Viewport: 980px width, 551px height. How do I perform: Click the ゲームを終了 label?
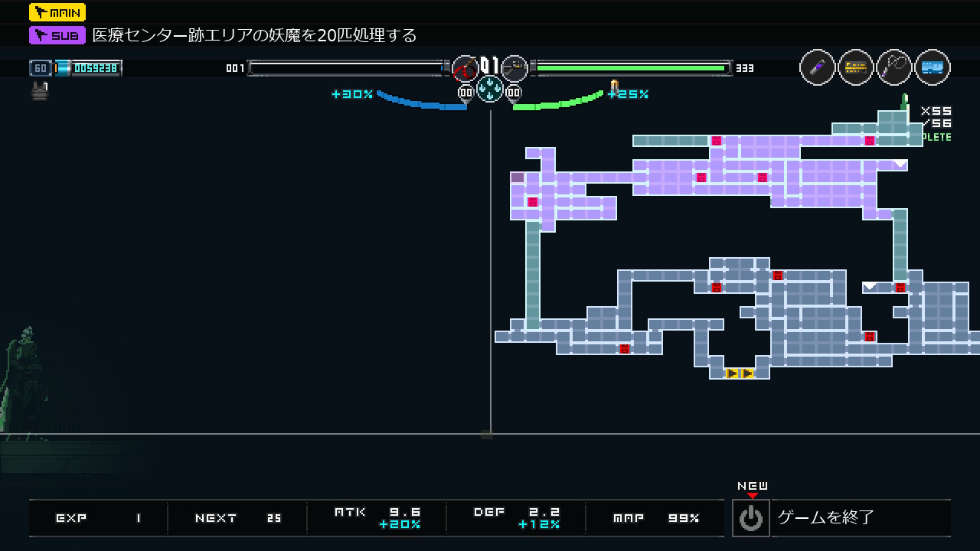point(826,517)
